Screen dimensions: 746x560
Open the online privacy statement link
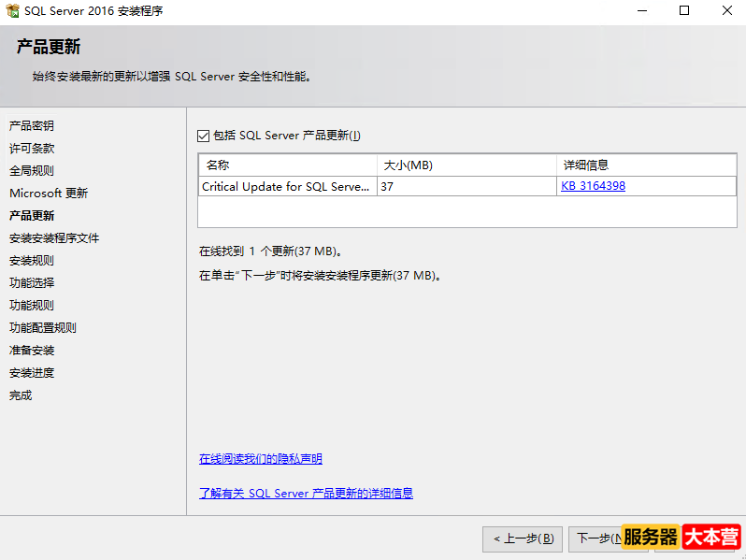point(260,459)
